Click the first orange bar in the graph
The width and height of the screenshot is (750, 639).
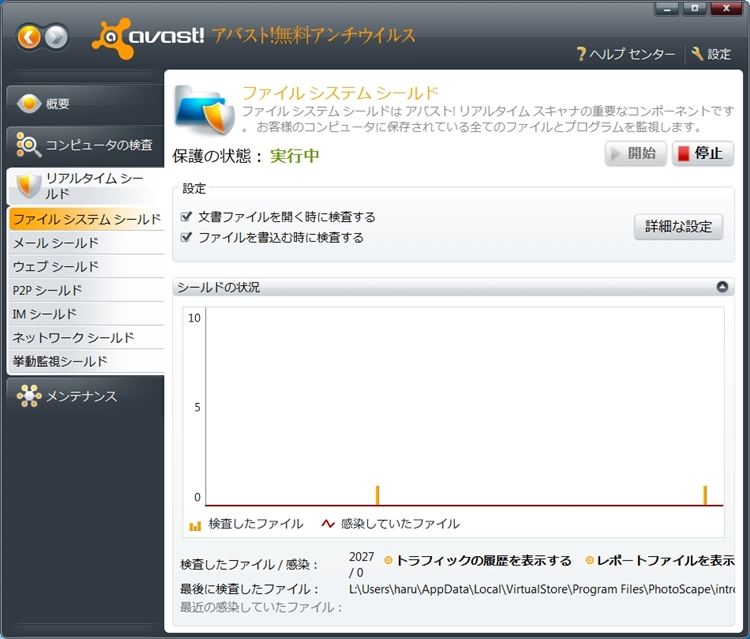pyautogui.click(x=377, y=495)
